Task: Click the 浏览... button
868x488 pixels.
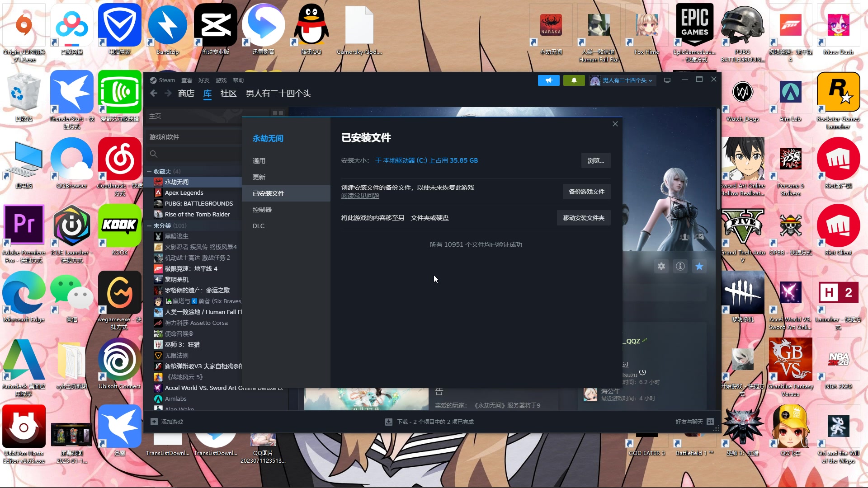Action: pos(595,160)
